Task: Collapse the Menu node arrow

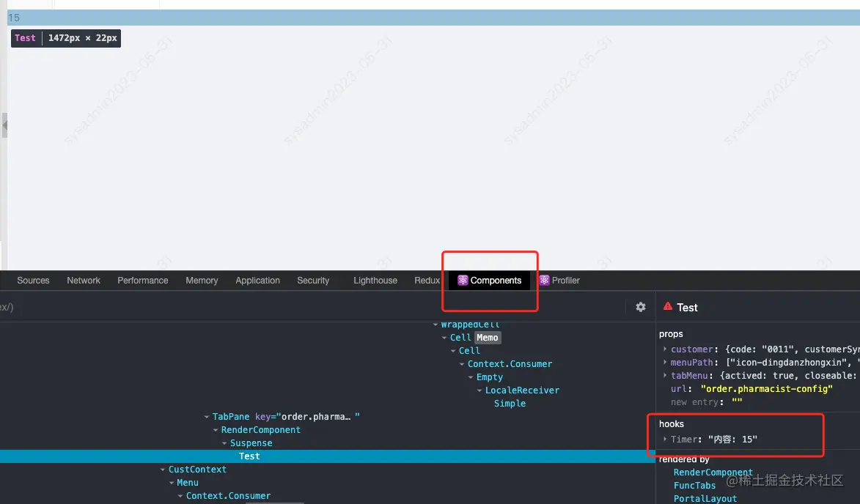Action: (x=172, y=483)
